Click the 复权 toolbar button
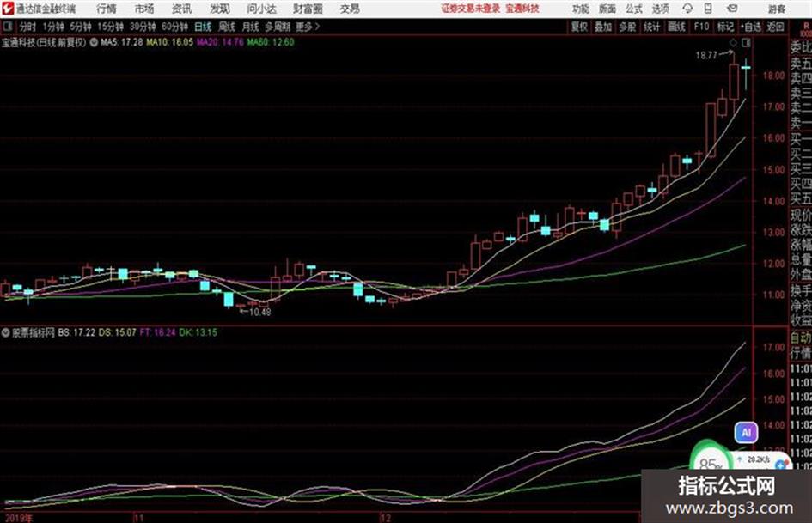Viewport: 812px width, 523px height. point(579,27)
